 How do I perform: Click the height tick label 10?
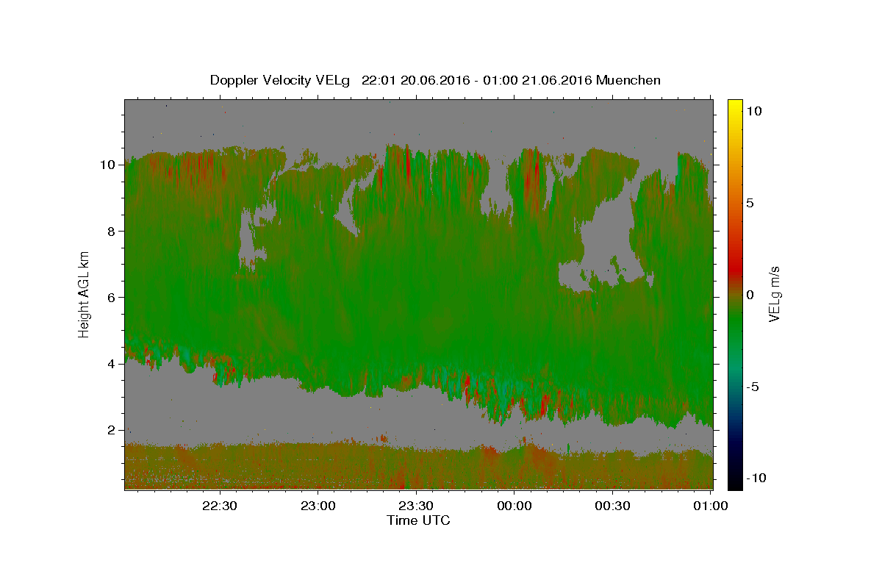pos(108,165)
